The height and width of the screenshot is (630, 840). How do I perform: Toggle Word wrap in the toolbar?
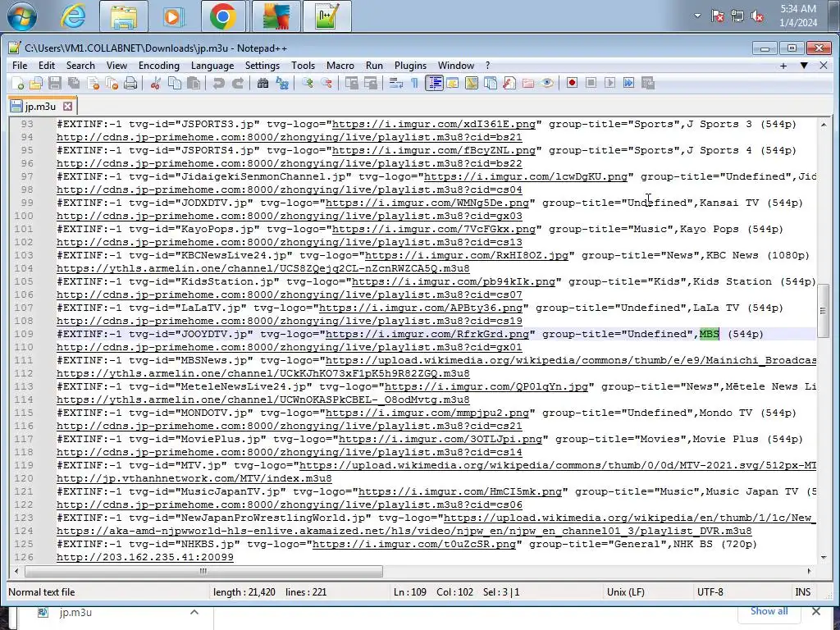pyautogui.click(x=396, y=84)
